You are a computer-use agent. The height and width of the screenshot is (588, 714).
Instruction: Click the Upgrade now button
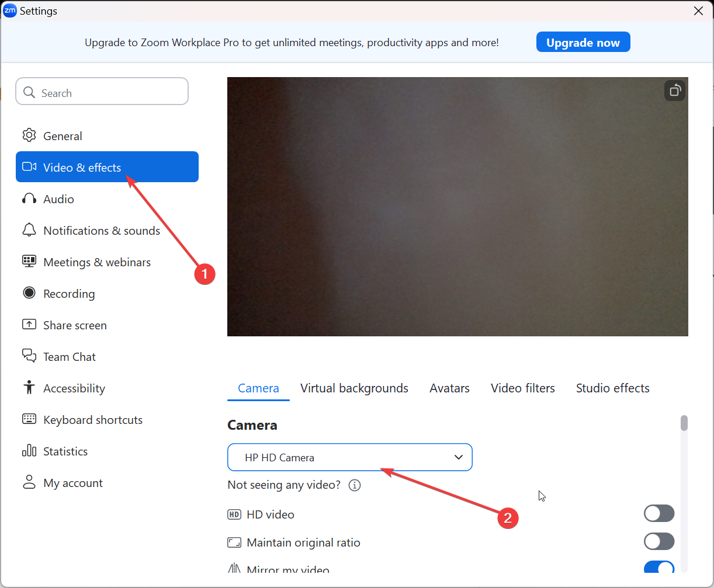(583, 42)
